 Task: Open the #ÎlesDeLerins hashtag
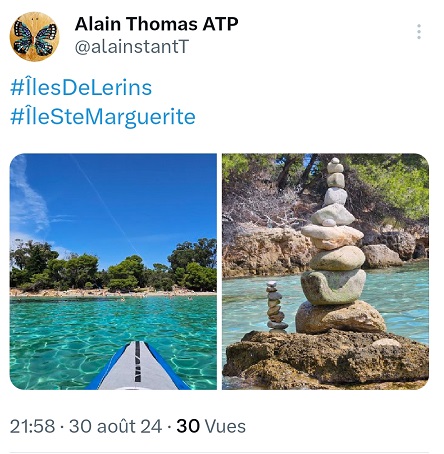81,88
